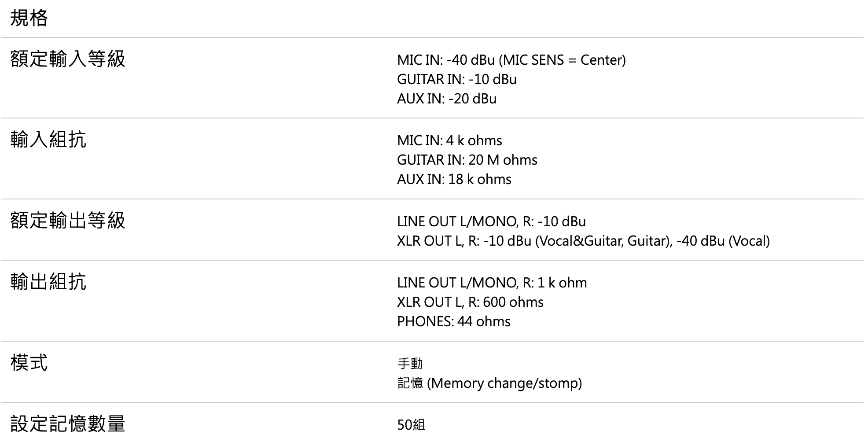Click the XLR OUT 600 ohms value

[470, 302]
